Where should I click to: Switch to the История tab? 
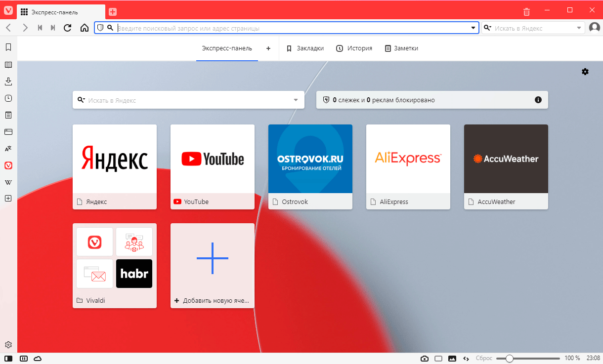(354, 48)
